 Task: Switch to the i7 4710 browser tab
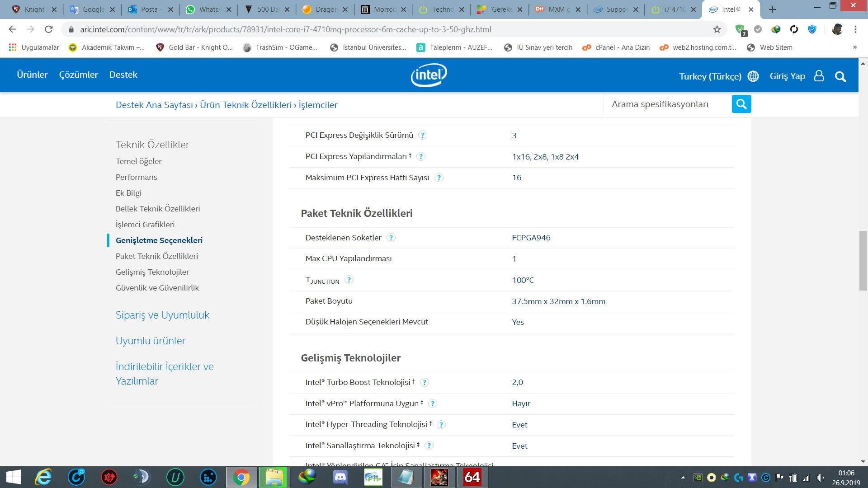click(x=674, y=9)
